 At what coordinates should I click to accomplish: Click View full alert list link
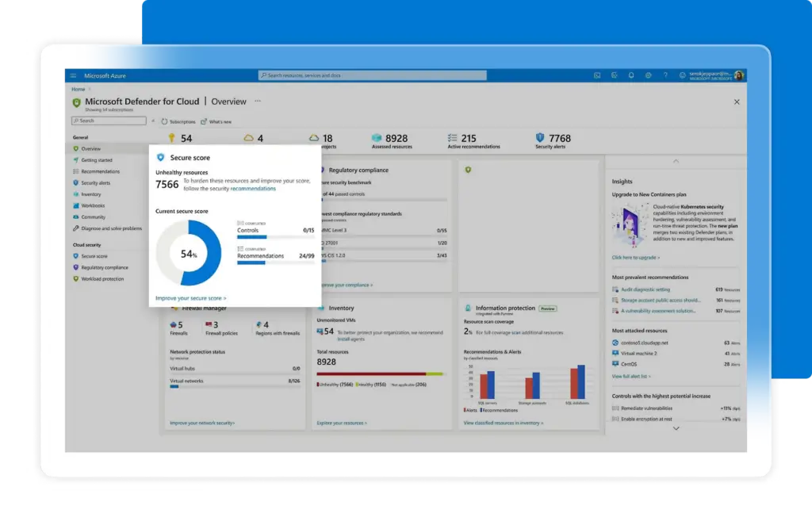point(630,377)
